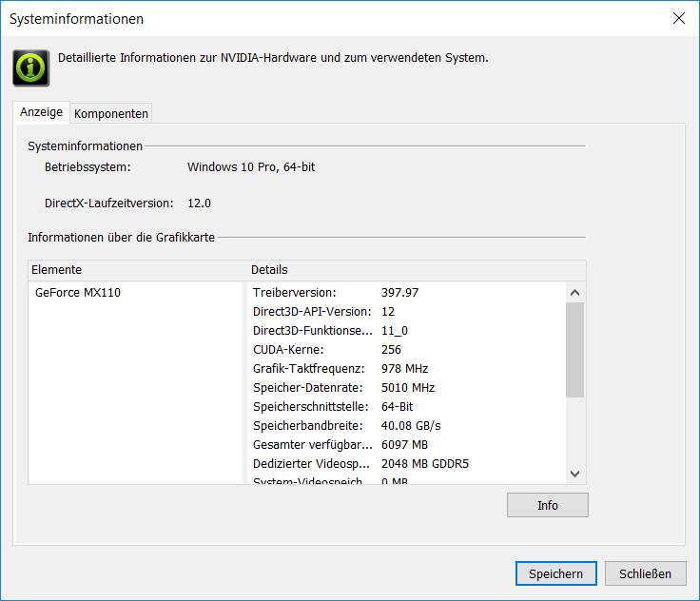Click the Info button
Image resolution: width=700 pixels, height=601 pixels.
[547, 505]
